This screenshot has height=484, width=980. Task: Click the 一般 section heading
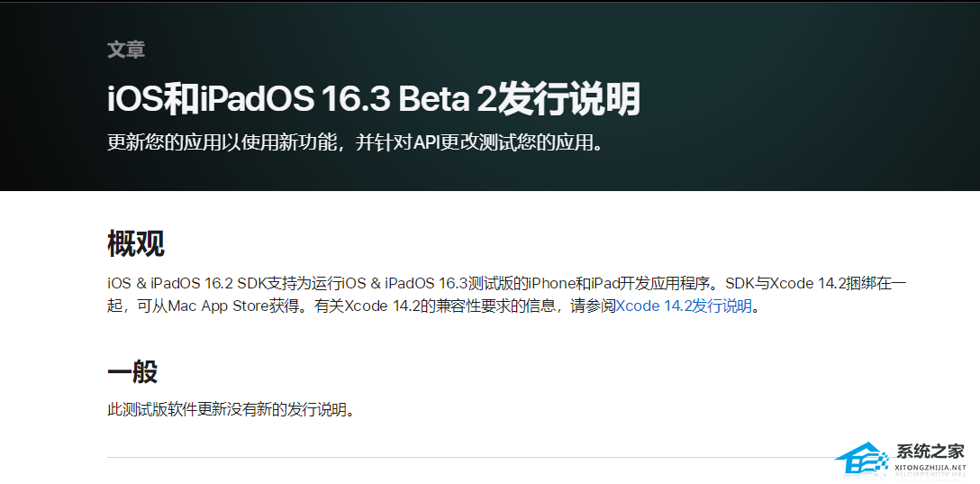coord(132,371)
